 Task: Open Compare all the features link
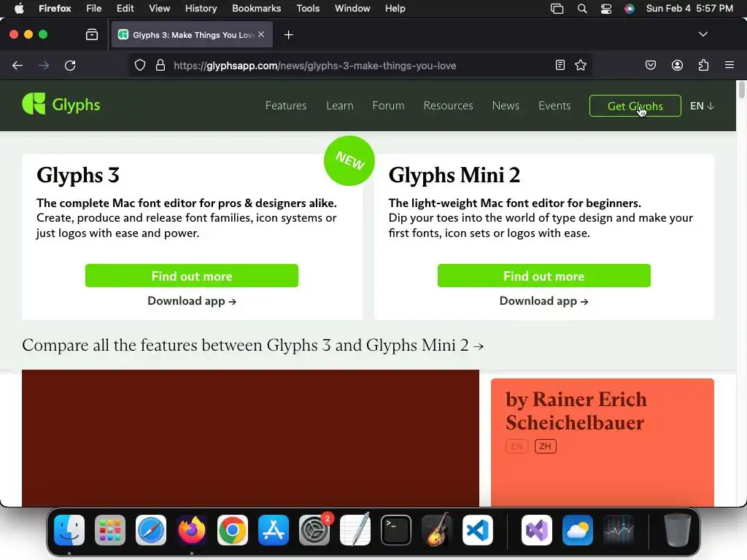click(x=253, y=345)
